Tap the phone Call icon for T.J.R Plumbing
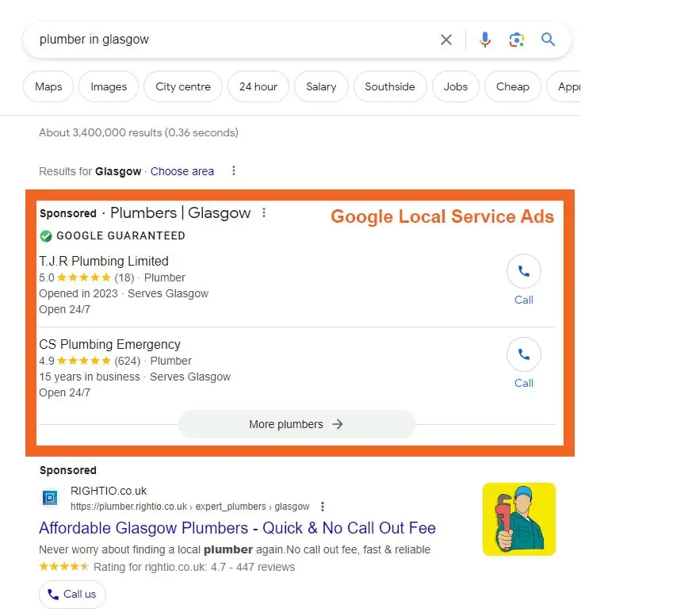 pos(523,271)
